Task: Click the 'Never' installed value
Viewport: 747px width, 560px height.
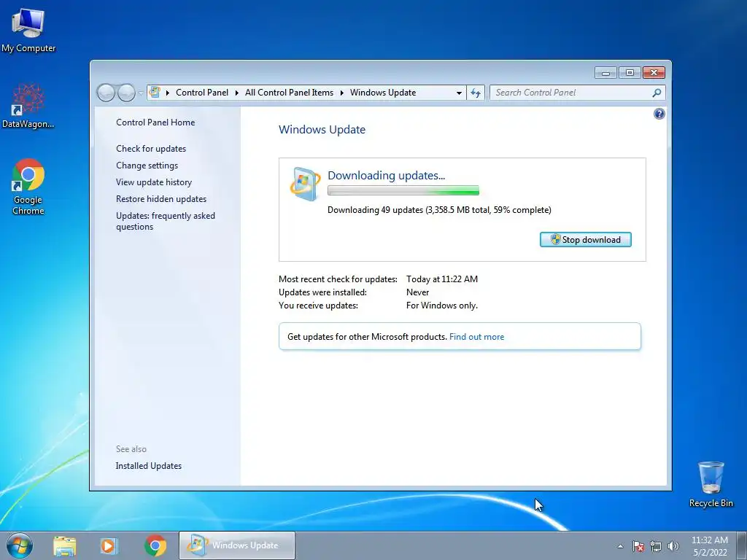Action: [x=418, y=292]
